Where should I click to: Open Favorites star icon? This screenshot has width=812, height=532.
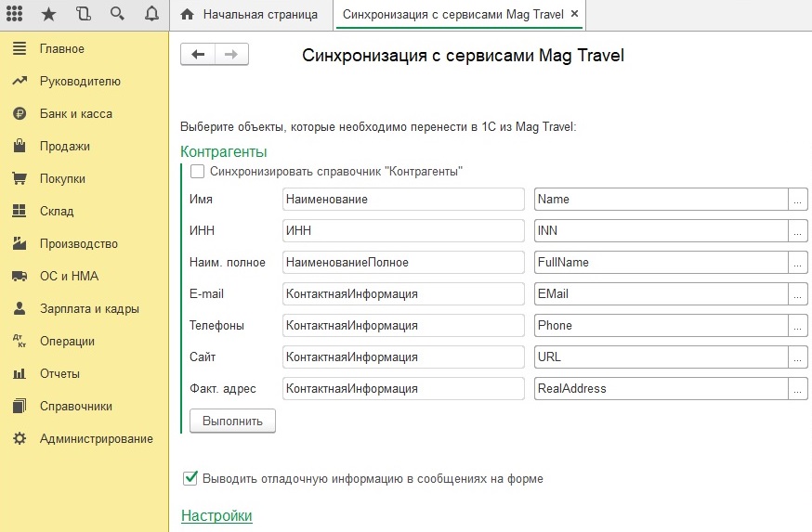48,14
